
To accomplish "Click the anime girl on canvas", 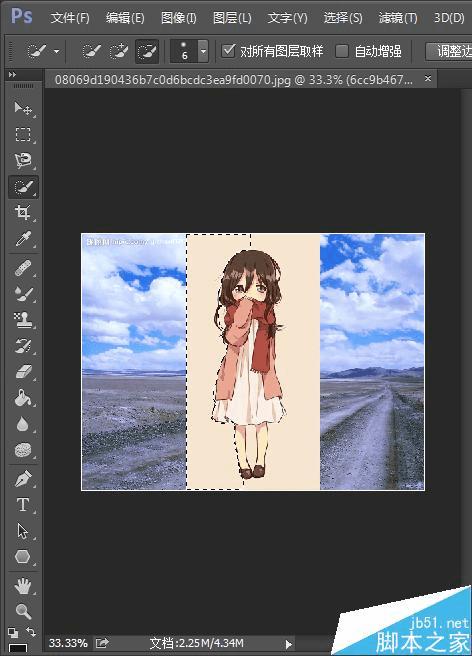I will [x=249, y=362].
